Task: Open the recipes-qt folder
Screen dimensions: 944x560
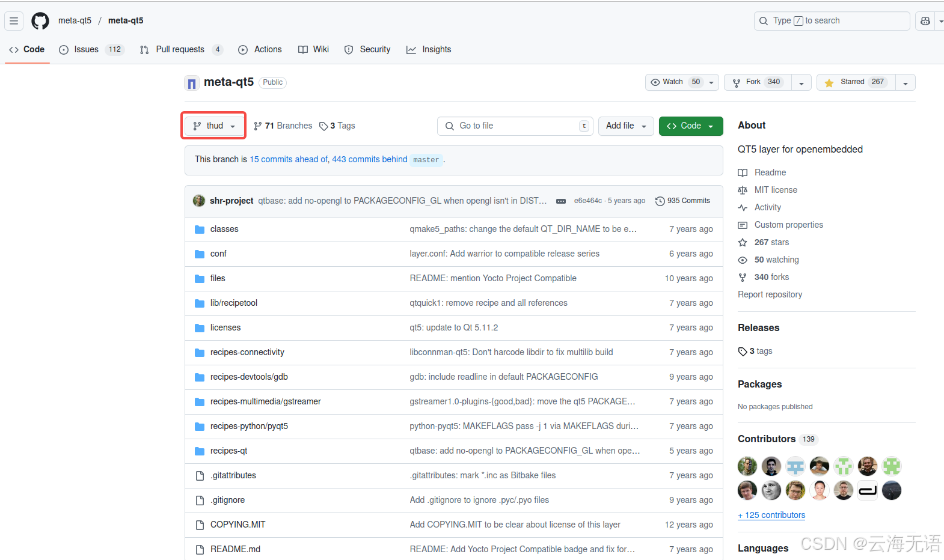Action: (x=228, y=451)
